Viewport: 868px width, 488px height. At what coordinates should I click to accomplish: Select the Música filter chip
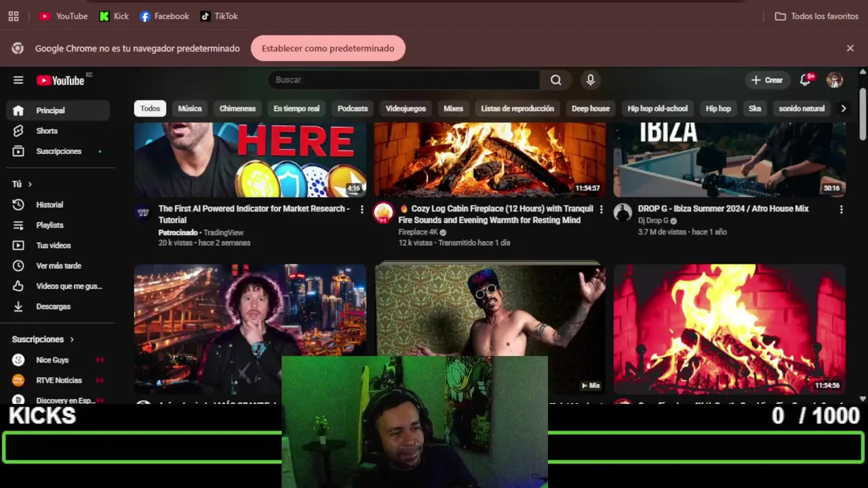point(190,108)
